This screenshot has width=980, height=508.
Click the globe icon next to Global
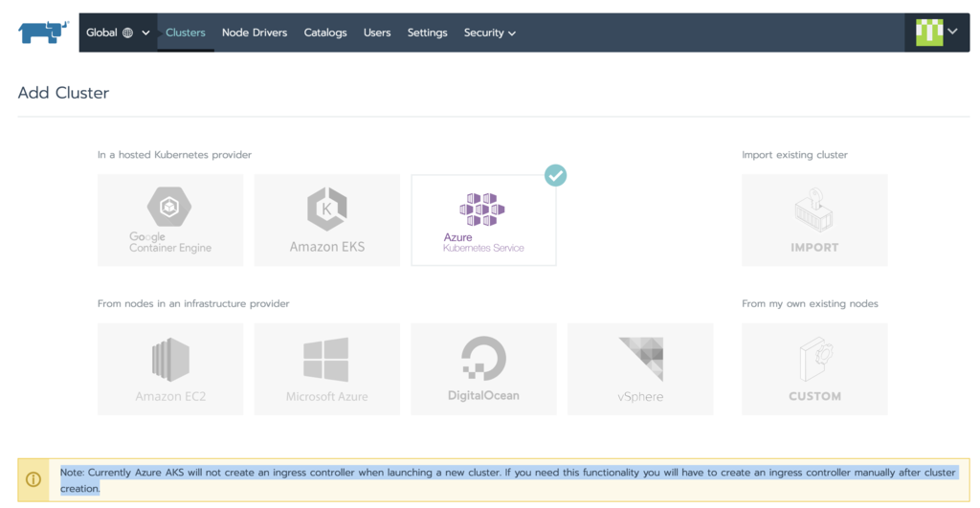[127, 33]
